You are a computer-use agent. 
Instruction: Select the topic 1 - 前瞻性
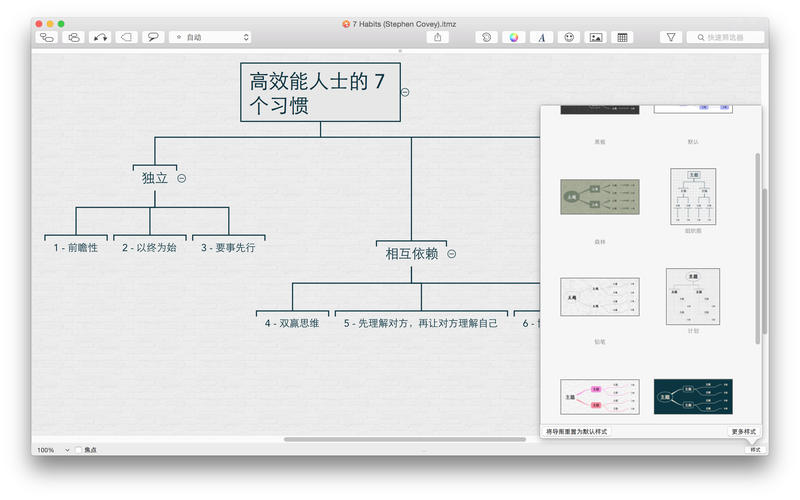click(76, 247)
